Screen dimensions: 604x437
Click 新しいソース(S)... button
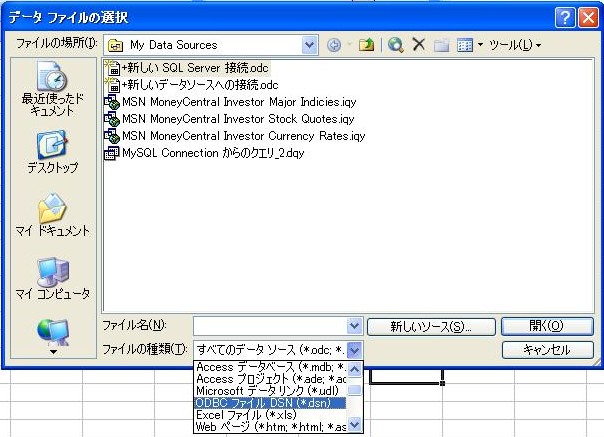(431, 327)
